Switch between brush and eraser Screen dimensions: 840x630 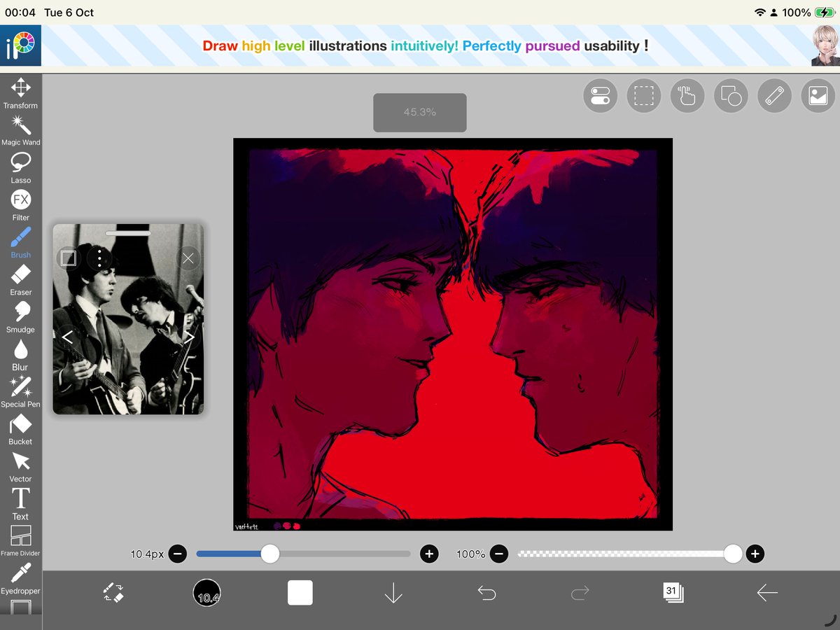pos(113,593)
